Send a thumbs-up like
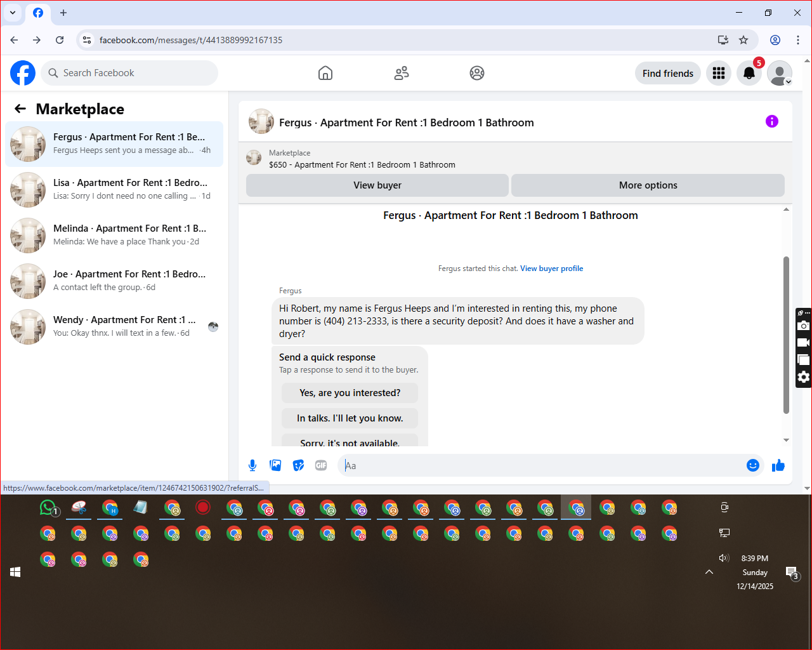 778,465
